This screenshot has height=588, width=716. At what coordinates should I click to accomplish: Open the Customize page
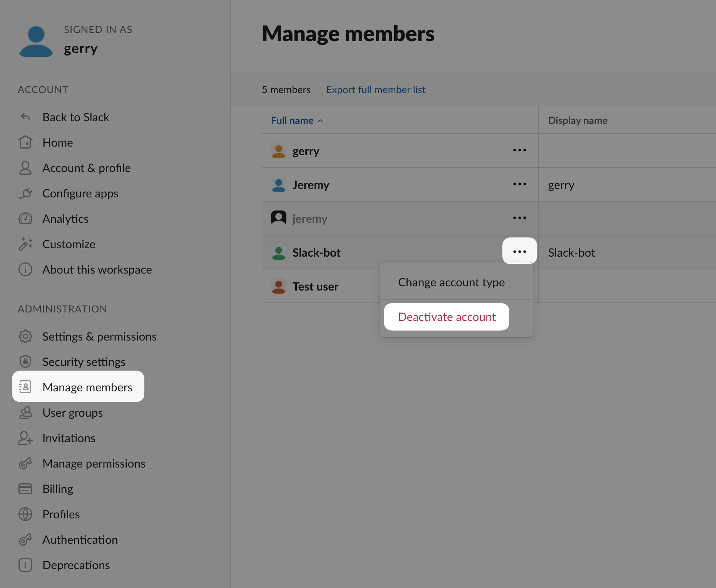click(x=69, y=244)
